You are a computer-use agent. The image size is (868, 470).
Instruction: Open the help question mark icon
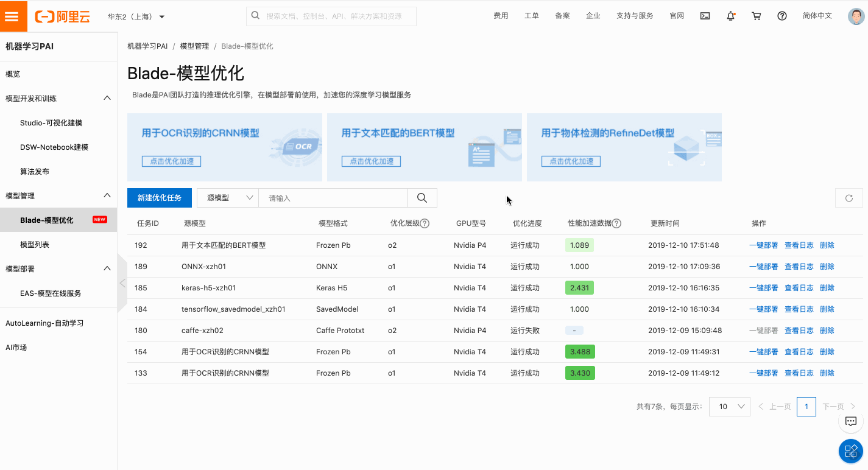pyautogui.click(x=782, y=16)
